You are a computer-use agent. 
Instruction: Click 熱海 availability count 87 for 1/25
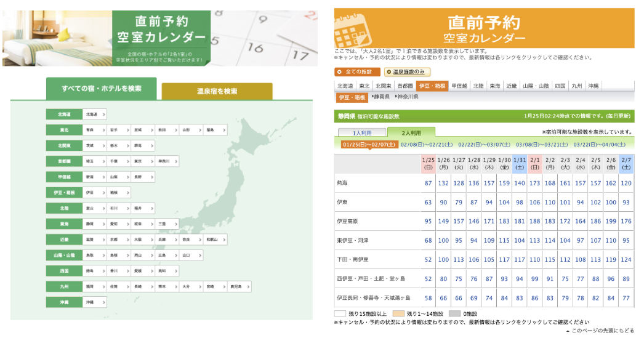coord(428,184)
